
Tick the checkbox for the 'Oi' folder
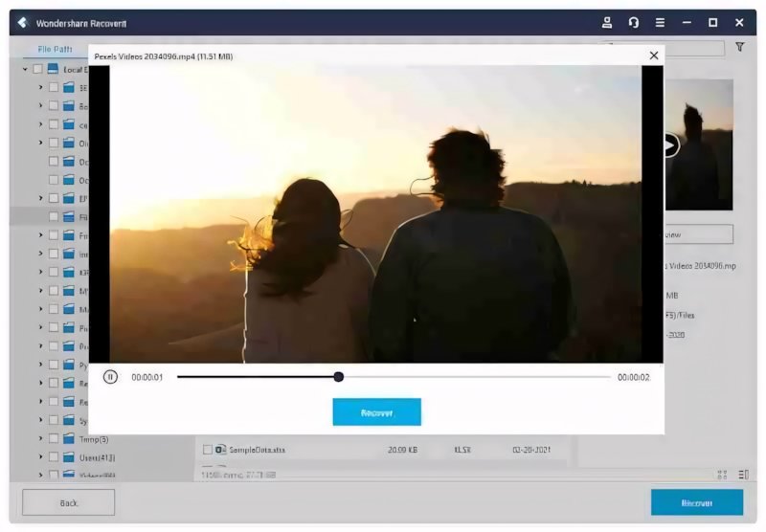(x=54, y=143)
